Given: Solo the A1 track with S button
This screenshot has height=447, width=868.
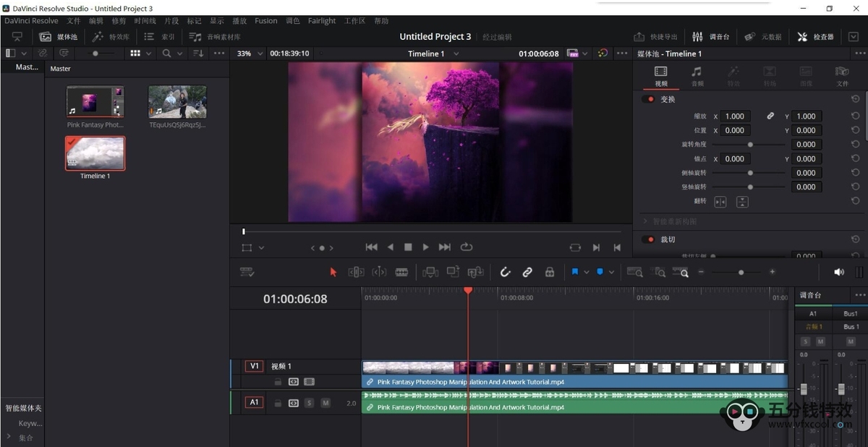Looking at the screenshot, I should tap(309, 403).
